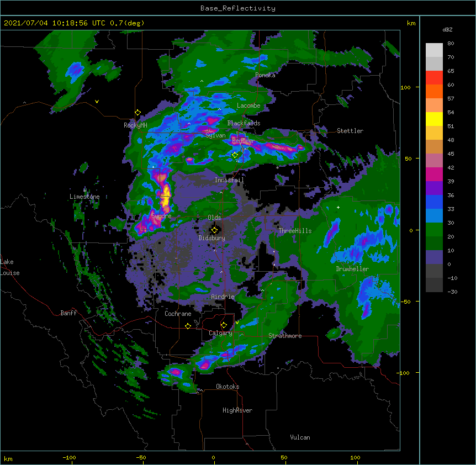Click the Sundre town label
Screen dimensions: 476x465
click(x=161, y=216)
